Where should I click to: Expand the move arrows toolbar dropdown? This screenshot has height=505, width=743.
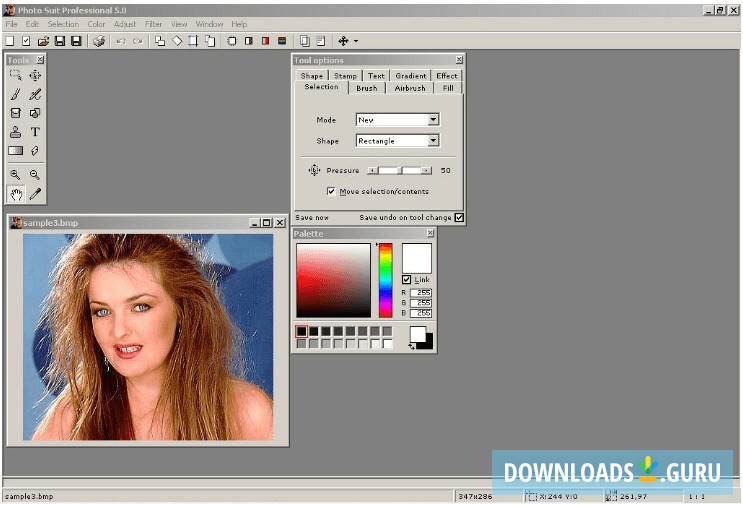click(x=356, y=41)
